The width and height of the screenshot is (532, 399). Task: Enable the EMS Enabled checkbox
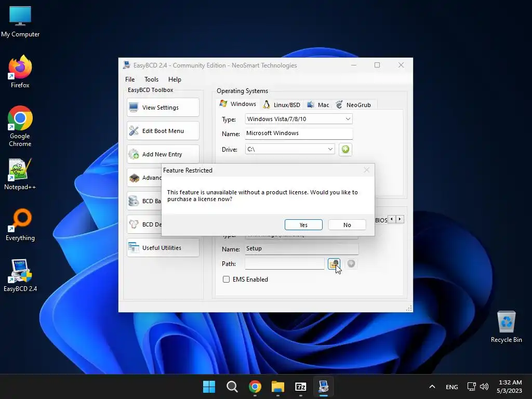pos(226,279)
